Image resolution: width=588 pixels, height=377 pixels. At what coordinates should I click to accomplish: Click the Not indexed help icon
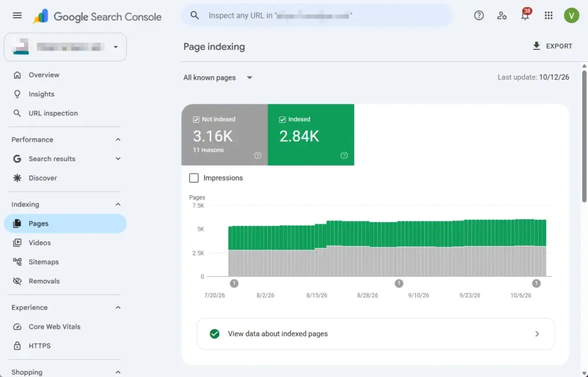point(258,156)
